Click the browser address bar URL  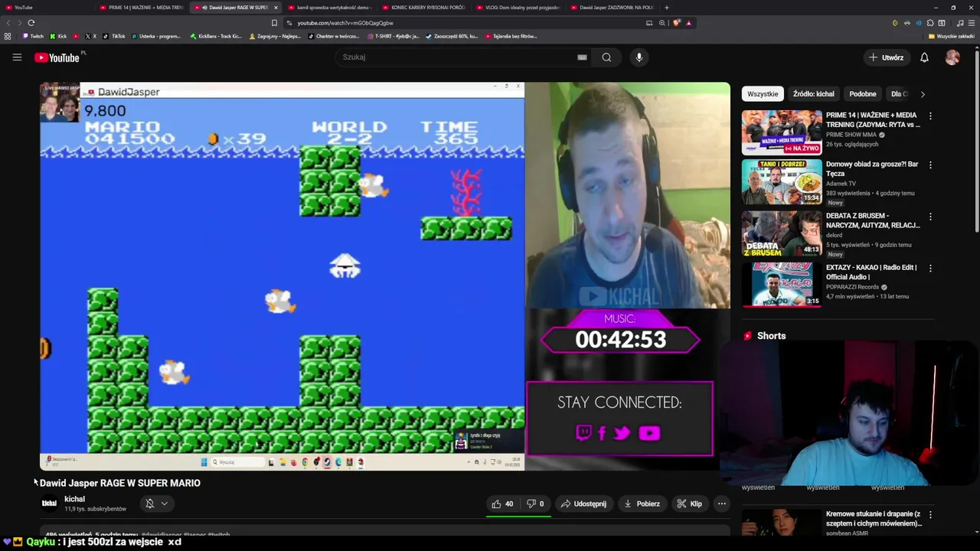pos(345,23)
